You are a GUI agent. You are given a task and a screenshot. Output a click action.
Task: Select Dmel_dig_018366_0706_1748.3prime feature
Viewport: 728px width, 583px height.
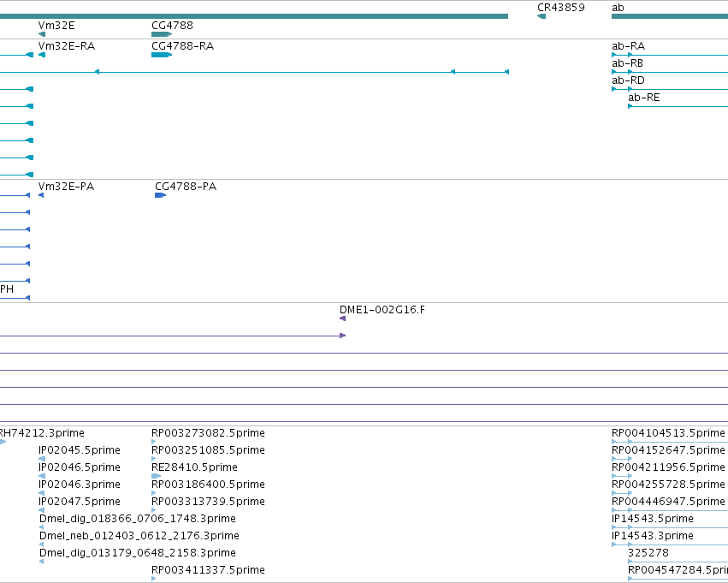pos(138,519)
